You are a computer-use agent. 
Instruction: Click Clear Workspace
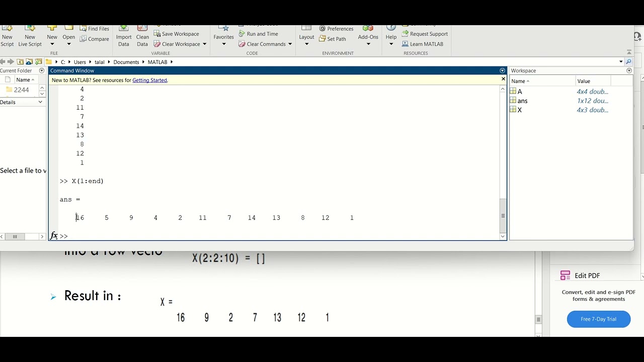(x=177, y=44)
